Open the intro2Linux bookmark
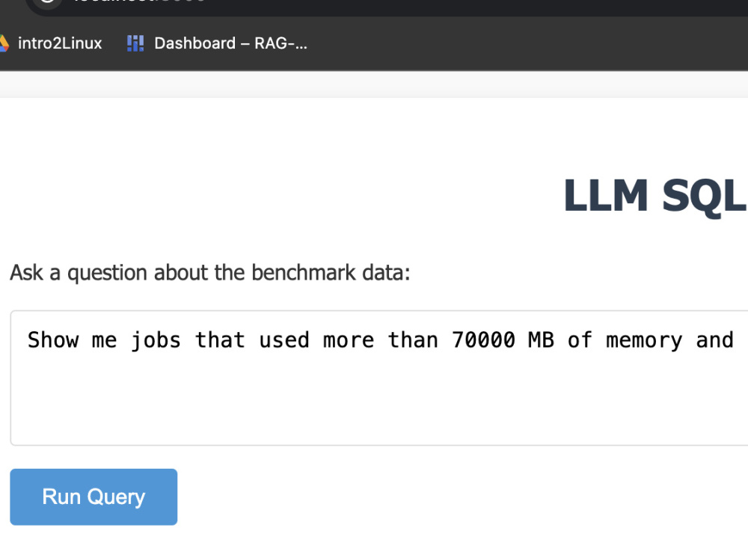This screenshot has height=560, width=748. (x=51, y=43)
